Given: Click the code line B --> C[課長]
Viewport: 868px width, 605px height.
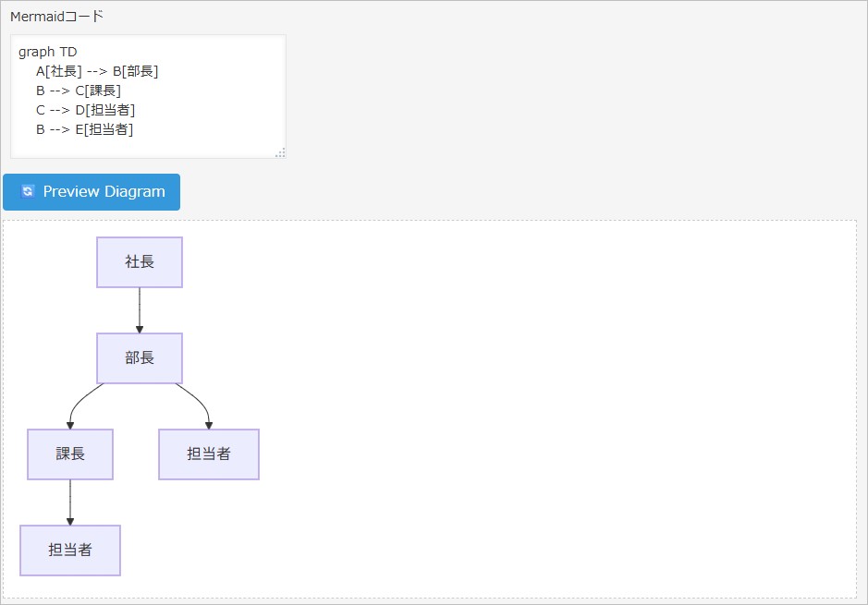Looking at the screenshot, I should point(79,91).
